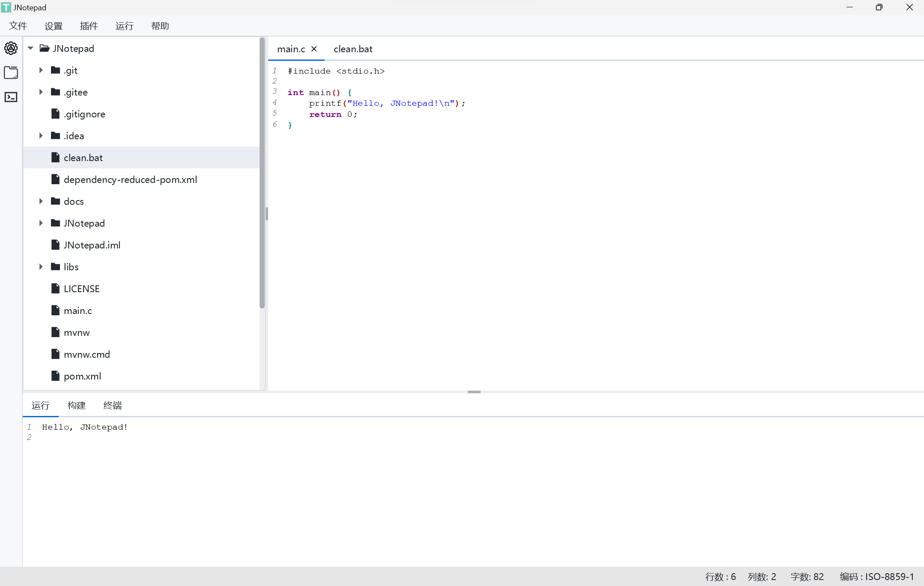This screenshot has width=924, height=586.
Task: Click the pom.xml file icon in the tree
Action: [55, 376]
